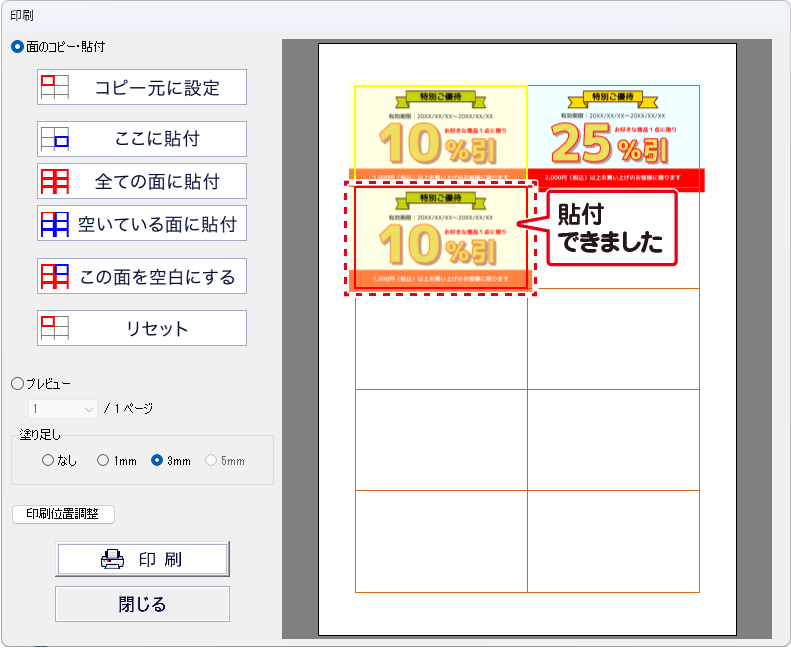This screenshot has width=791, height=648.
Task: Click the この面を空白にする grid icon
Action: (54, 275)
